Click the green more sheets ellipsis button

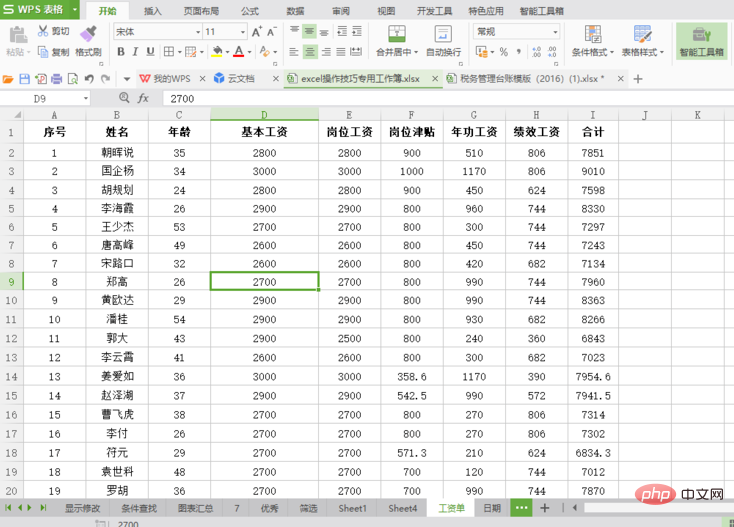pyautogui.click(x=521, y=508)
